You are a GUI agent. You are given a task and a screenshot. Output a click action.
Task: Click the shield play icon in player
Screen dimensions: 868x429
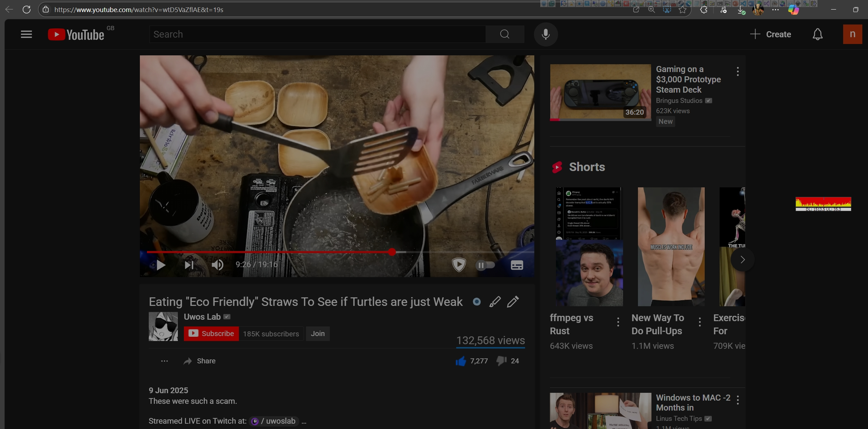(x=459, y=265)
